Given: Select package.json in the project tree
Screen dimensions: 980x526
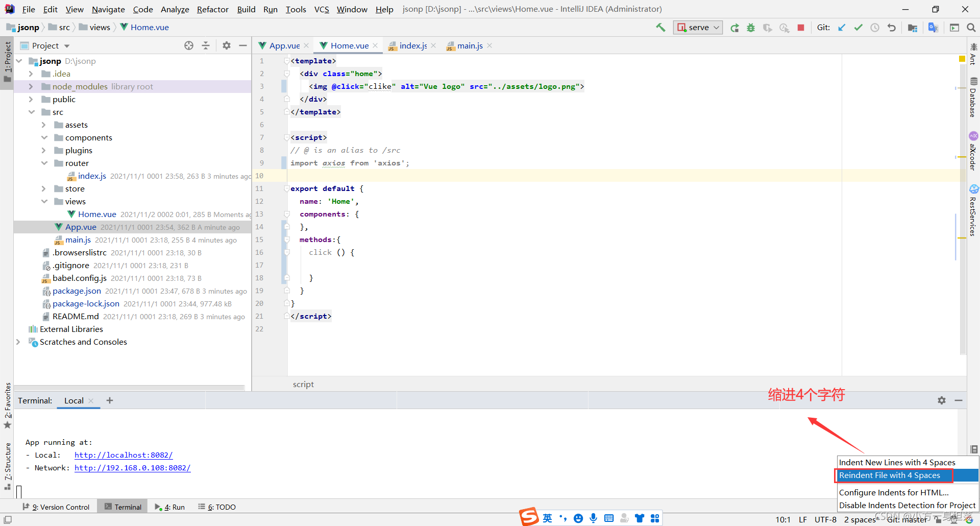Looking at the screenshot, I should point(77,291).
